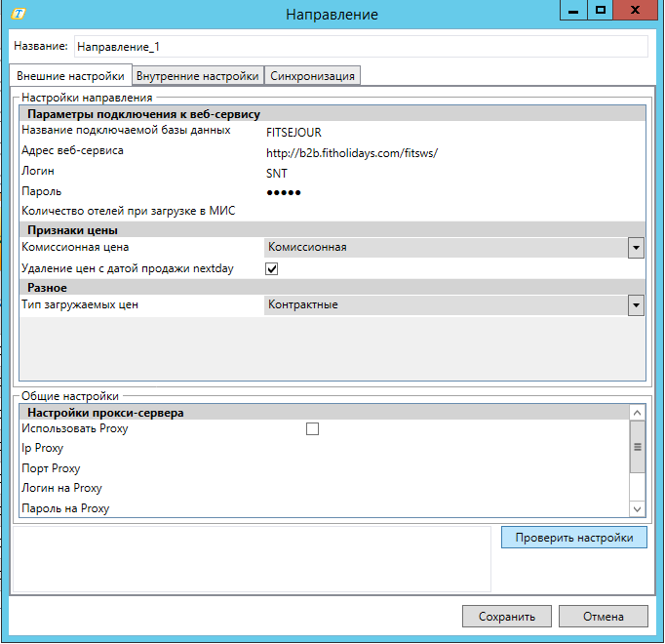Viewport: 665px width, 644px height.
Task: Click the proxy settings scrollbar thumb
Action: (x=638, y=448)
